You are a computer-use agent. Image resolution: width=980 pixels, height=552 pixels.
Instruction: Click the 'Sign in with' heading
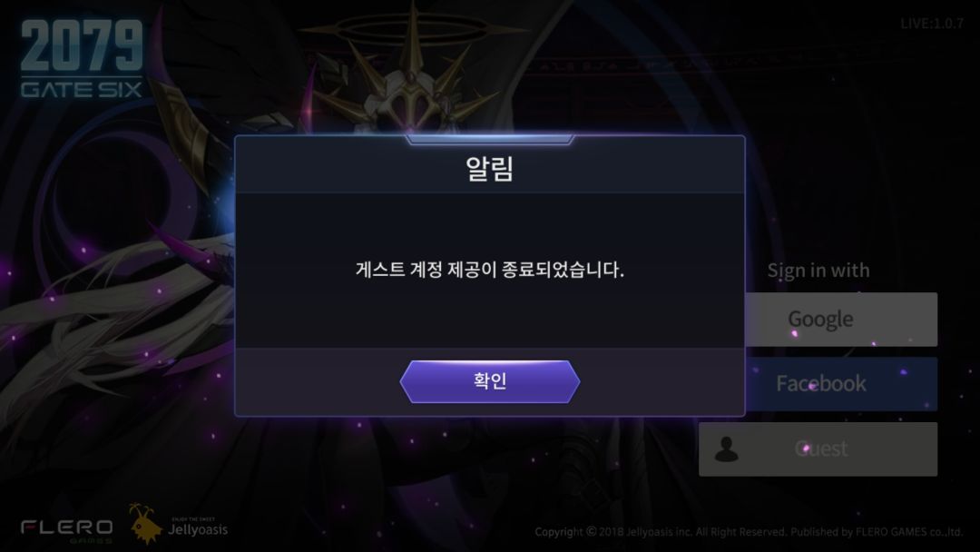tap(818, 270)
